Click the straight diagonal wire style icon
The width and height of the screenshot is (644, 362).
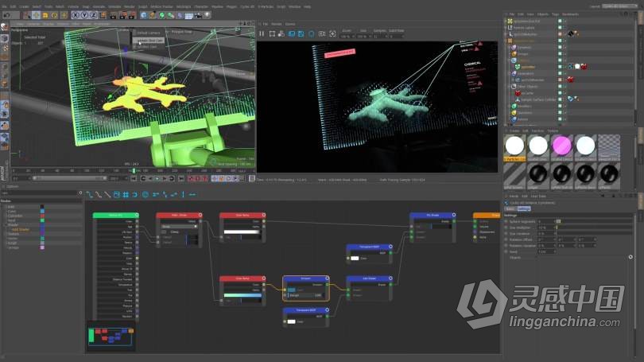pos(107,194)
